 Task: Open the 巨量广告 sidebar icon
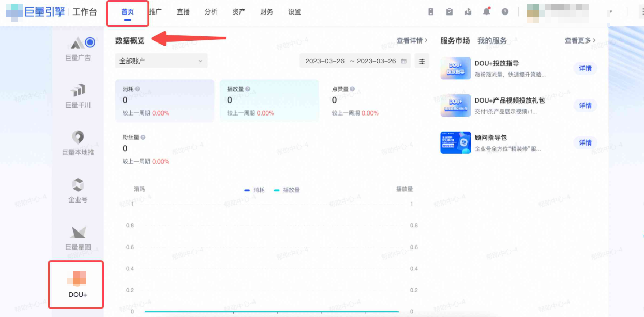pyautogui.click(x=78, y=49)
